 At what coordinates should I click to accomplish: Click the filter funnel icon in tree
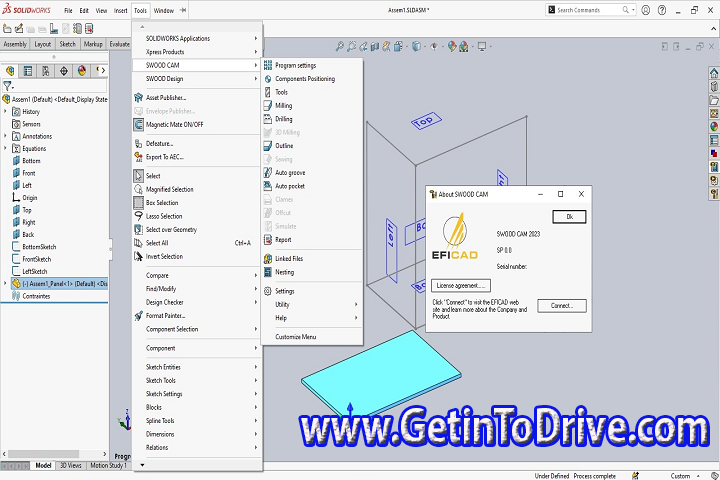[8, 86]
